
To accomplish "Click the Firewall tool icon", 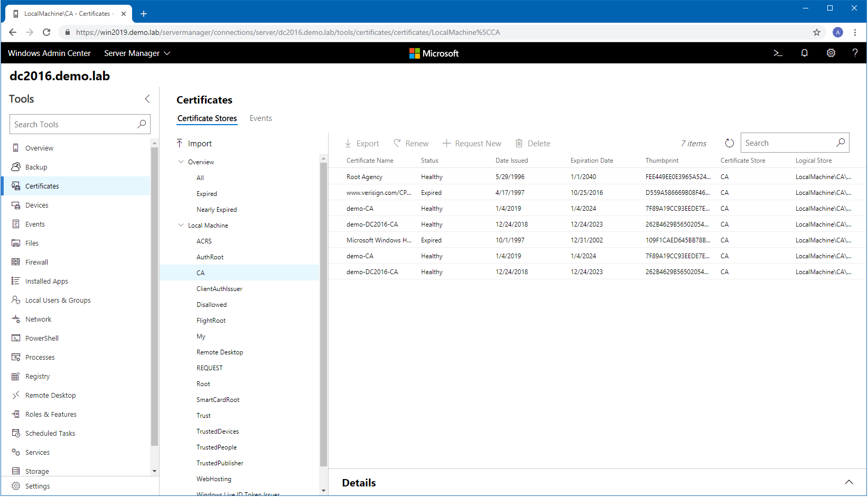I will pyautogui.click(x=16, y=262).
